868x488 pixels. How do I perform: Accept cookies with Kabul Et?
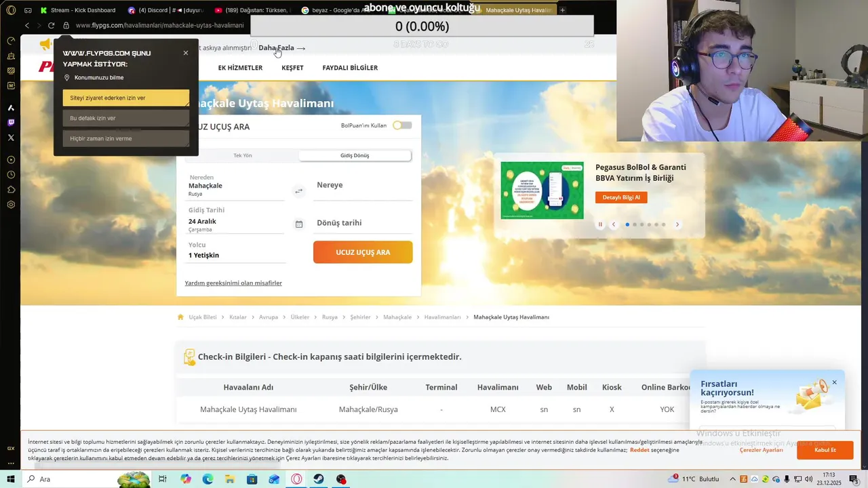[825, 450]
